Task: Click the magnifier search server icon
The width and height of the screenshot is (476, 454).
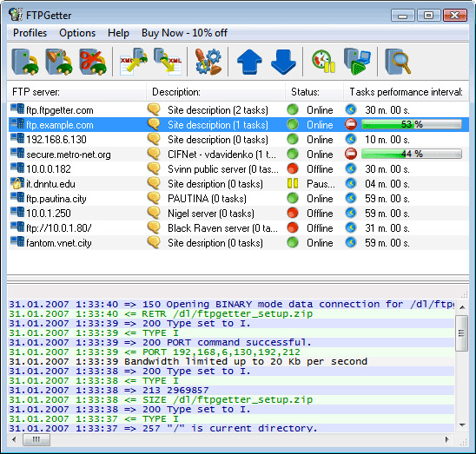Action: pos(398,62)
